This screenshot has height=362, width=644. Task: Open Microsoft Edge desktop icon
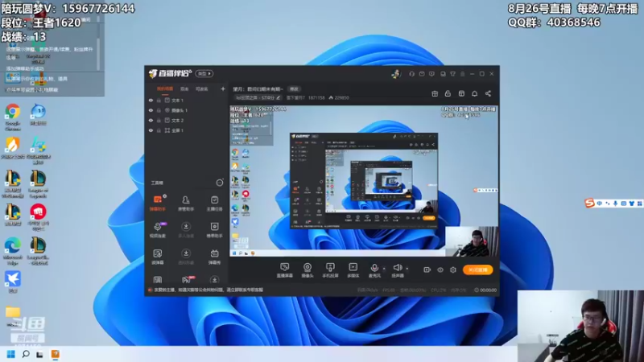[13, 252]
